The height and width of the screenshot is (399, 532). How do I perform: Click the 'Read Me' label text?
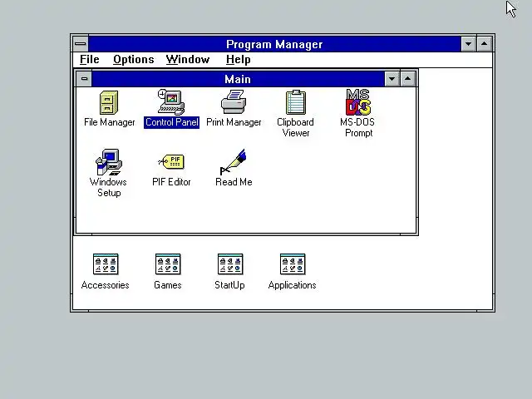(234, 182)
